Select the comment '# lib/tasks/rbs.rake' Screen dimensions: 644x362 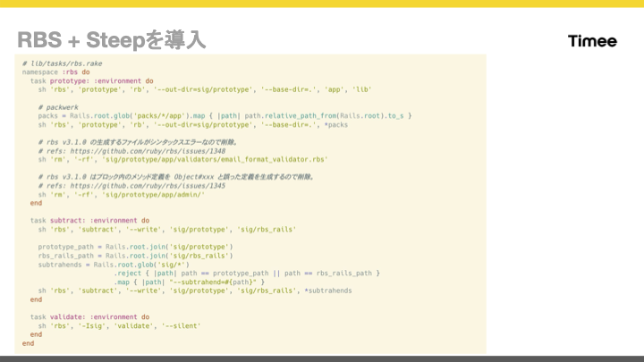pos(62,63)
